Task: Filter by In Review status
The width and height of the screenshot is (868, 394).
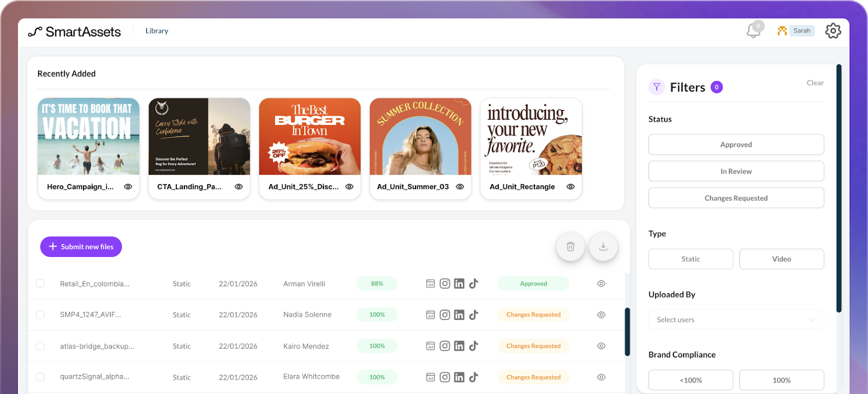Action: coord(736,171)
